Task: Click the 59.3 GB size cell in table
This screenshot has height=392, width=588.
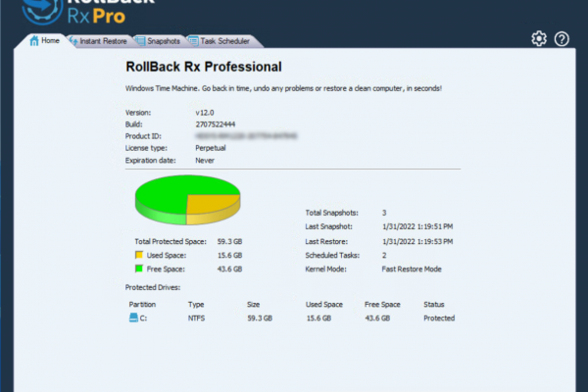Action: (x=260, y=318)
